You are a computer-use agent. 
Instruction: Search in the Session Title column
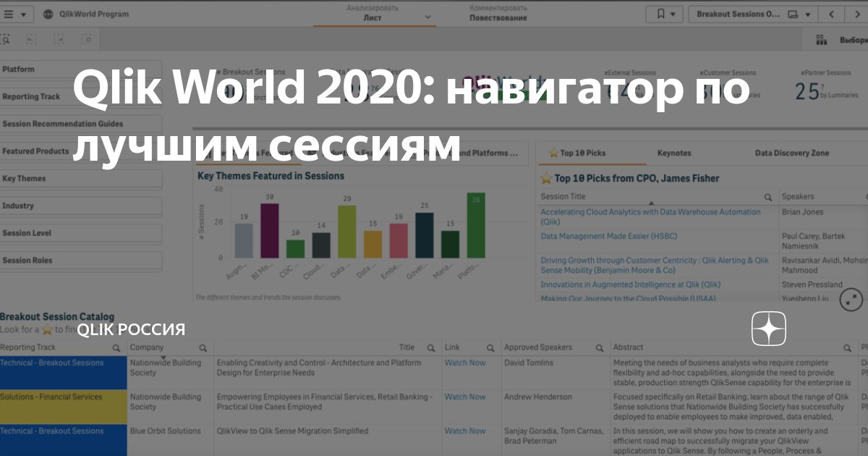point(768,197)
